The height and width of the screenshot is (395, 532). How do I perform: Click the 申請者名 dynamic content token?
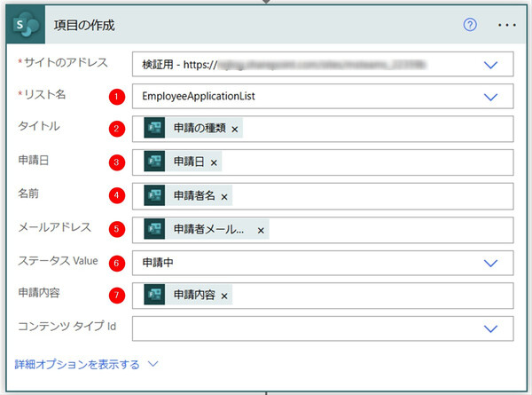pos(188,195)
